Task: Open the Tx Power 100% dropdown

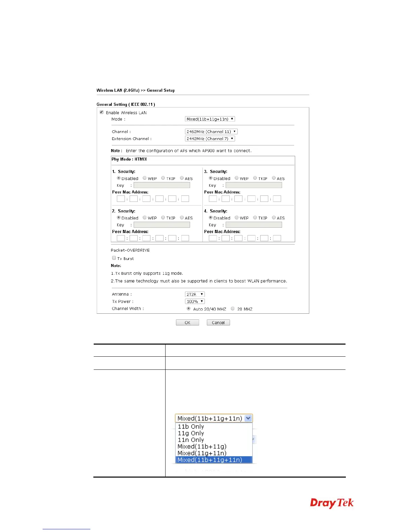Action: [x=195, y=301]
